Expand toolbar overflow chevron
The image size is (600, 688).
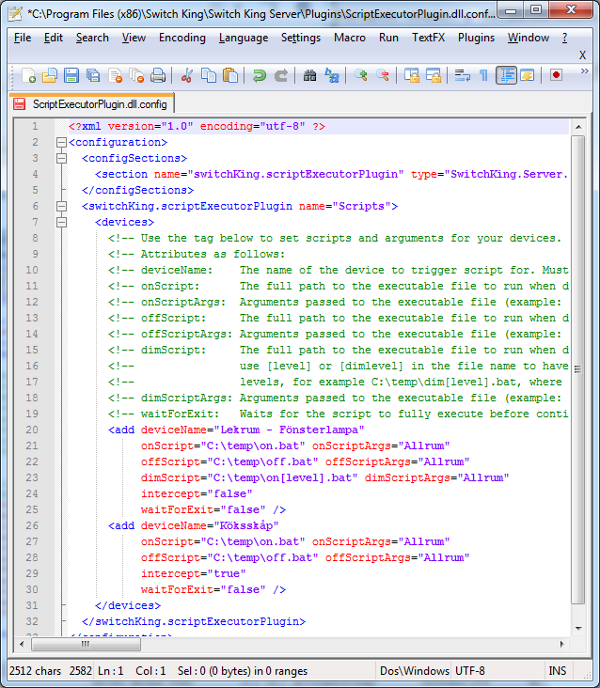[584, 71]
